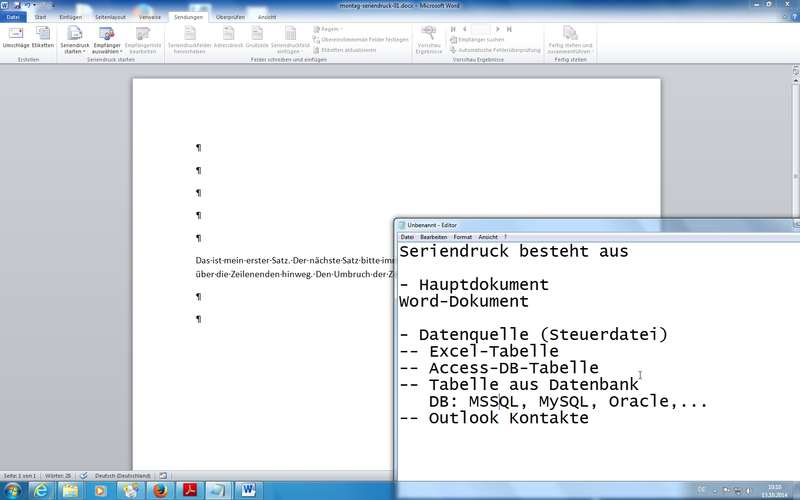
Task: Click macro recording icon in status bar
Action: click(x=163, y=476)
